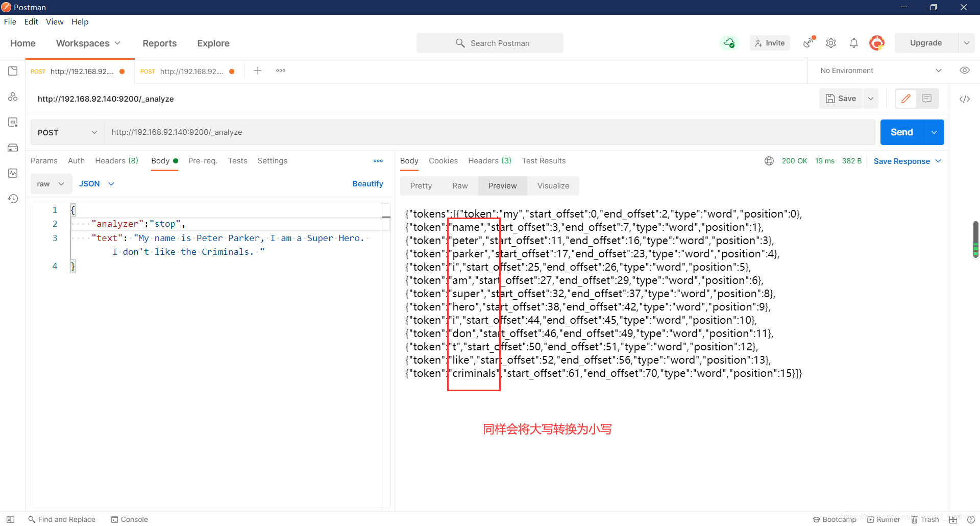Open the request Tests tab

pos(238,161)
